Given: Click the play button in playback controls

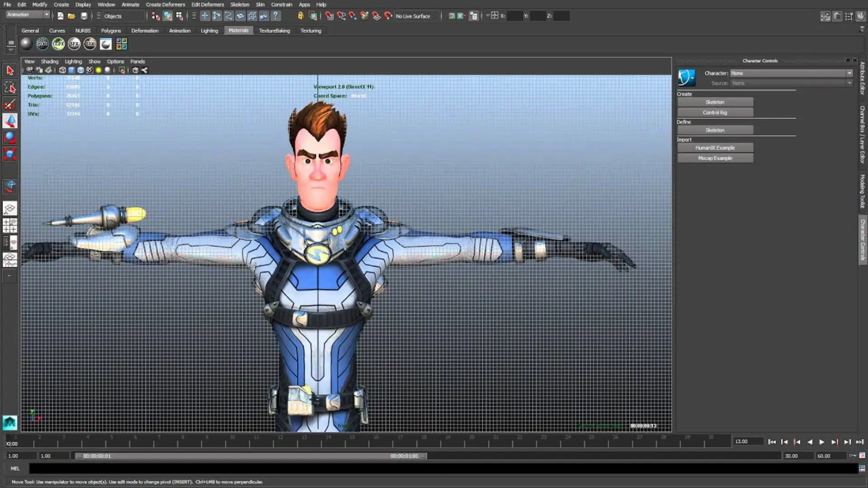Looking at the screenshot, I should coord(822,442).
